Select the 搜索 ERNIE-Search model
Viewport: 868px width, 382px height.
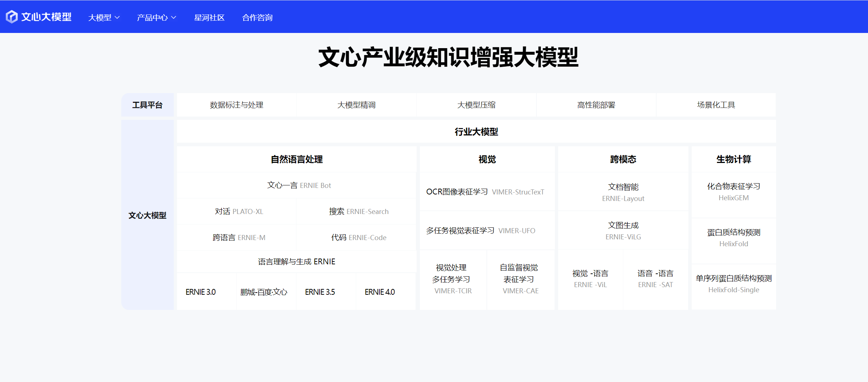tap(359, 211)
